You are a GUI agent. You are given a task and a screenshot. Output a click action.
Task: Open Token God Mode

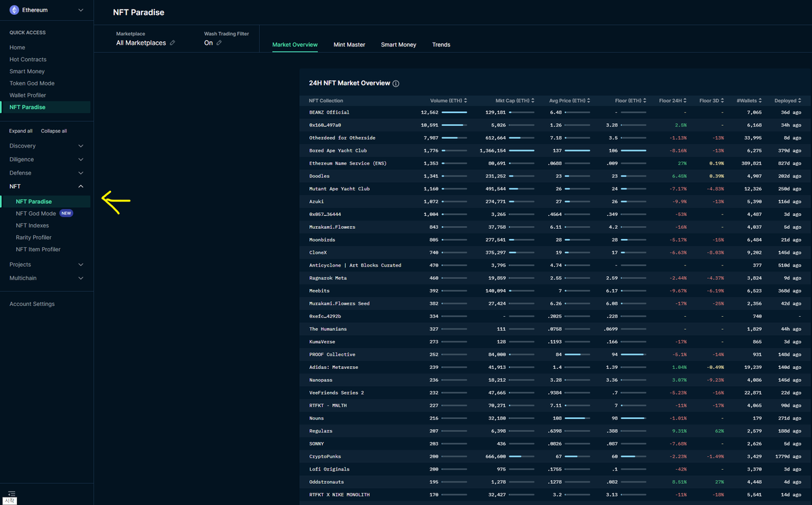point(32,83)
